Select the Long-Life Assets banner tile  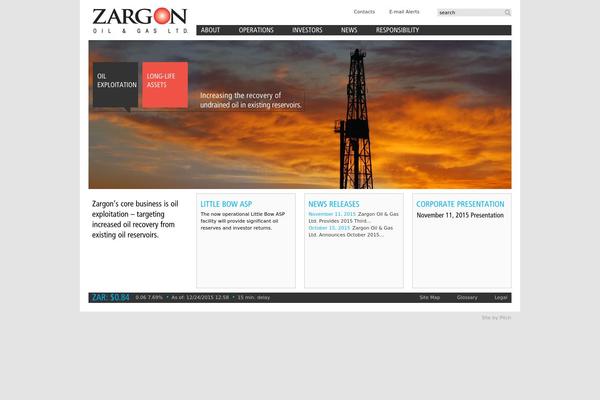pos(165,85)
